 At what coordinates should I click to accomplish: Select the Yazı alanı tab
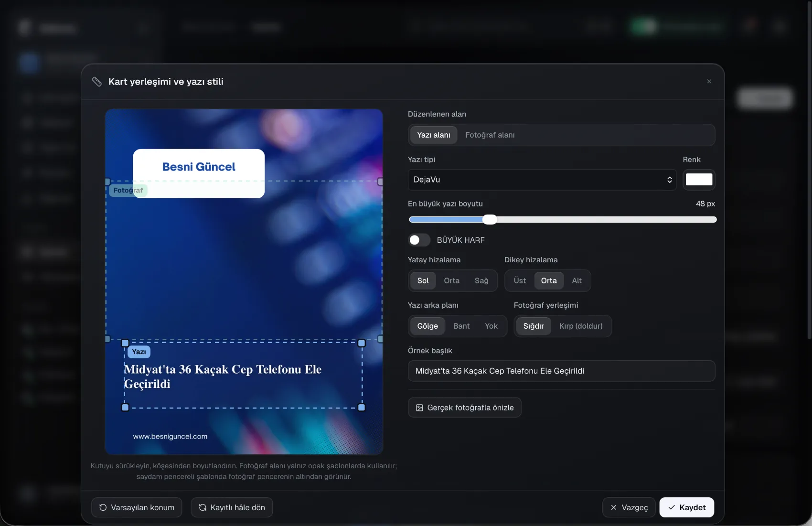click(x=434, y=135)
